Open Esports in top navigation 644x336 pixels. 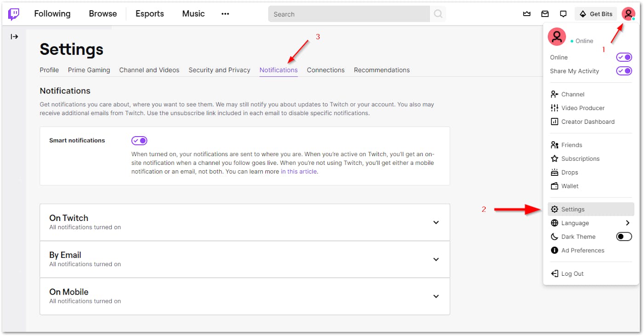(x=149, y=14)
